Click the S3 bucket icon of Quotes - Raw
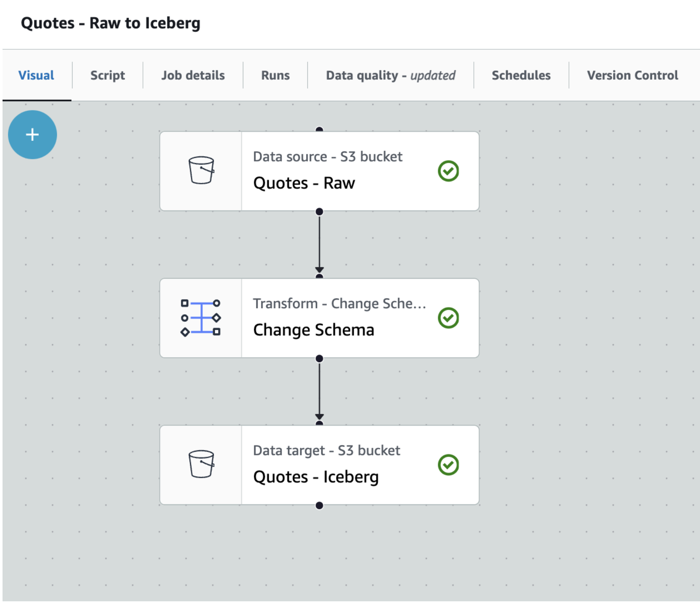Viewport: 700px width, 603px height. click(201, 170)
